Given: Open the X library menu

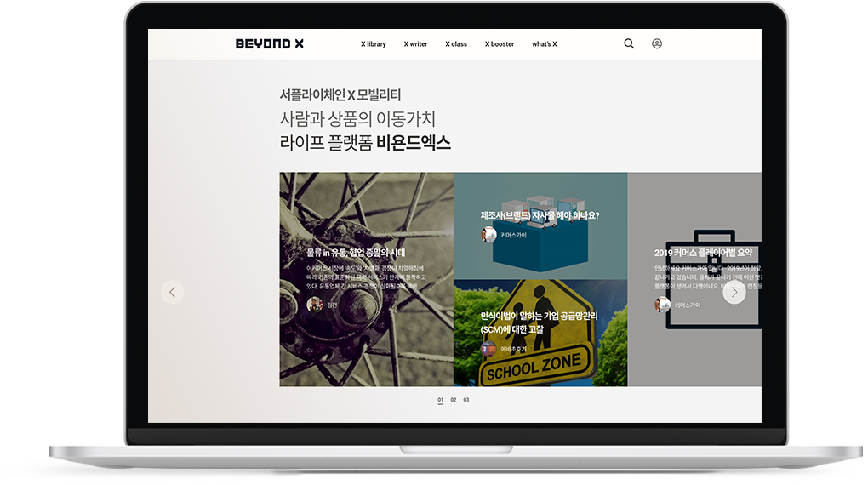Looking at the screenshot, I should [373, 44].
